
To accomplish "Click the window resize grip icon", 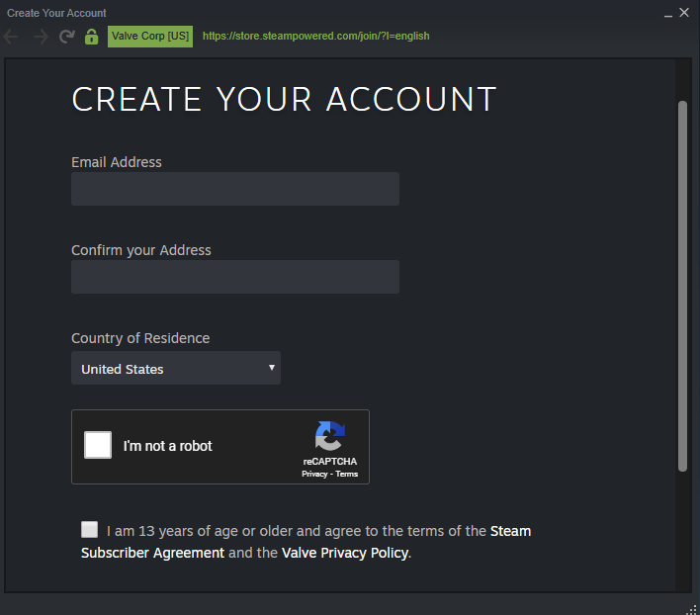I will 691,609.
